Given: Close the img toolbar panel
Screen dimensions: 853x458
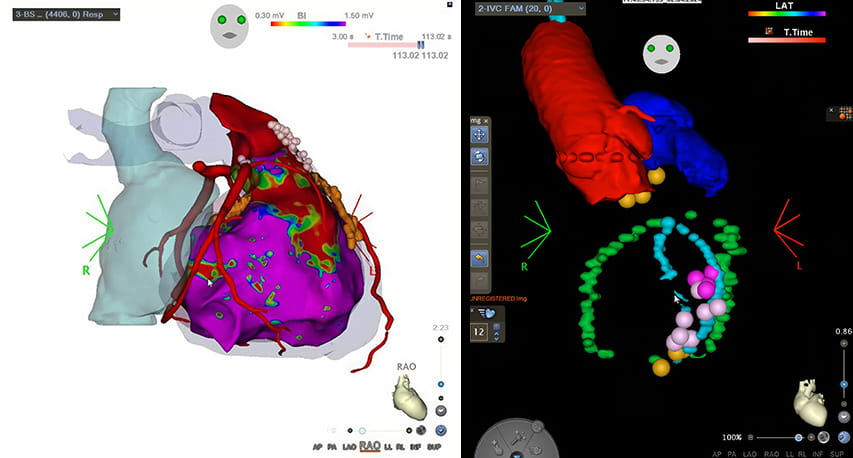Looking at the screenshot, I should pyautogui.click(x=486, y=121).
